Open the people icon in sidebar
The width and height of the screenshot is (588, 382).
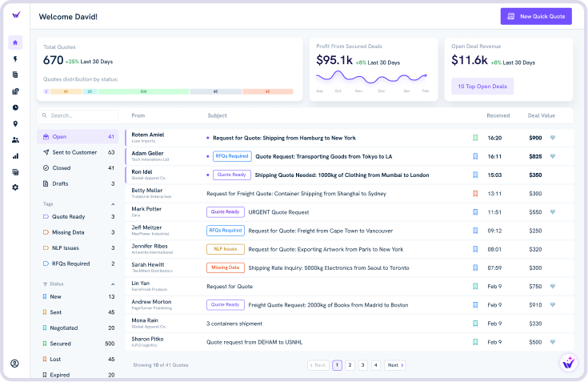(15, 139)
